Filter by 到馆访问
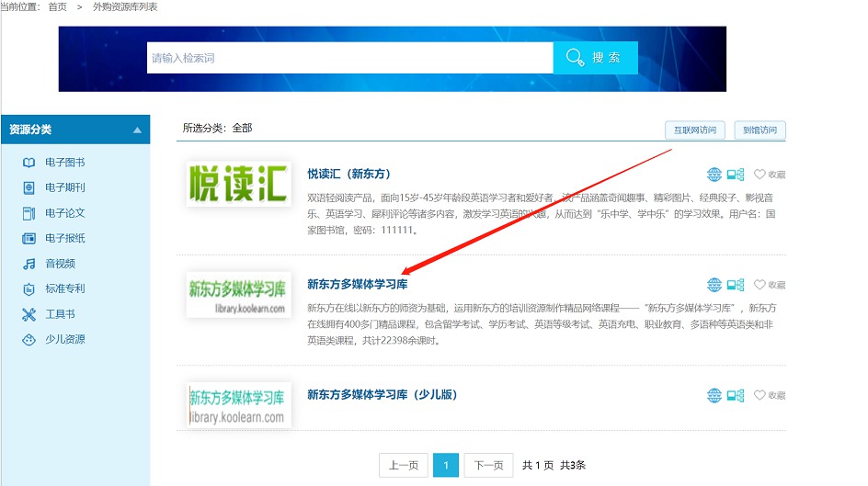Screen dimensions: 868x486 tap(759, 130)
